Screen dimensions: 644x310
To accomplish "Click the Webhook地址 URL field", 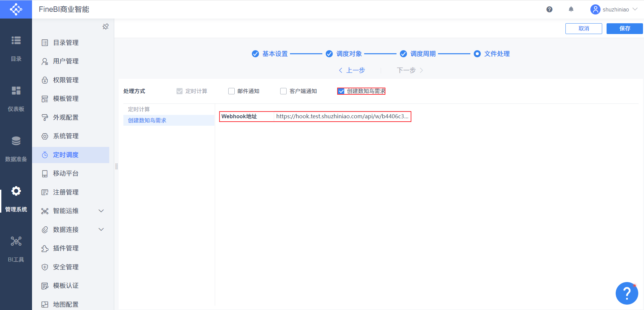I will click(342, 116).
